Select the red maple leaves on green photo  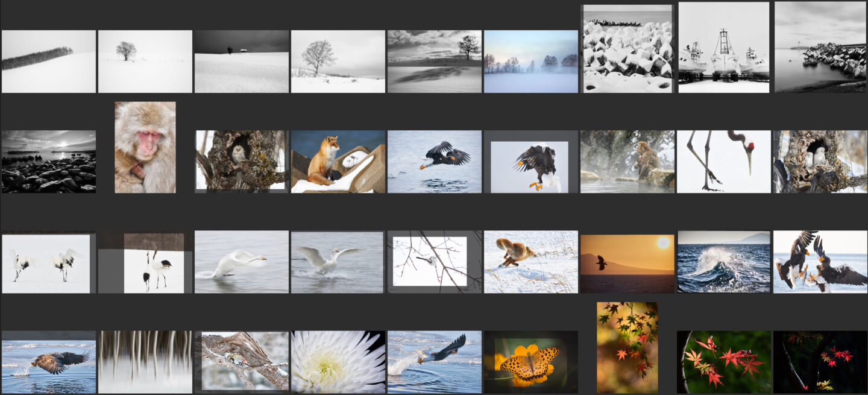[x=723, y=362]
